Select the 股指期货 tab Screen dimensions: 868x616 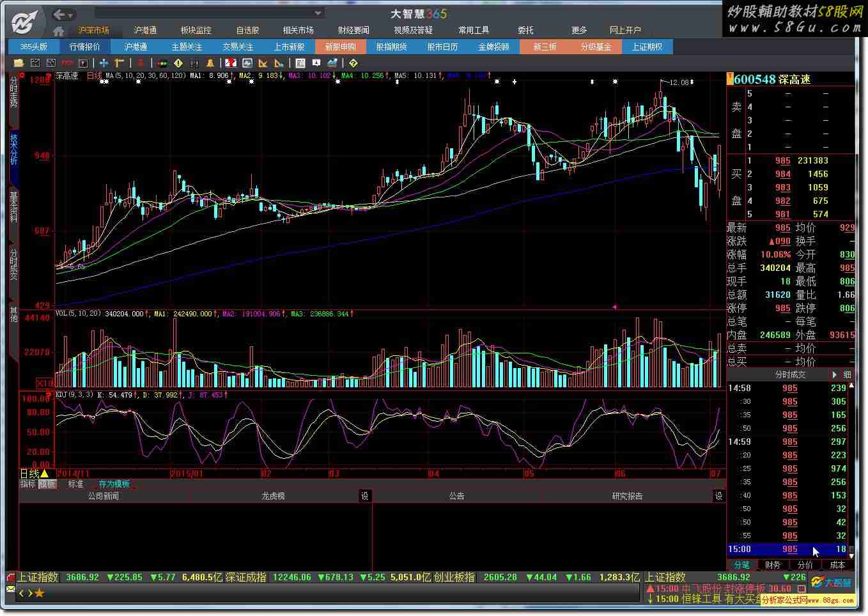click(x=391, y=47)
